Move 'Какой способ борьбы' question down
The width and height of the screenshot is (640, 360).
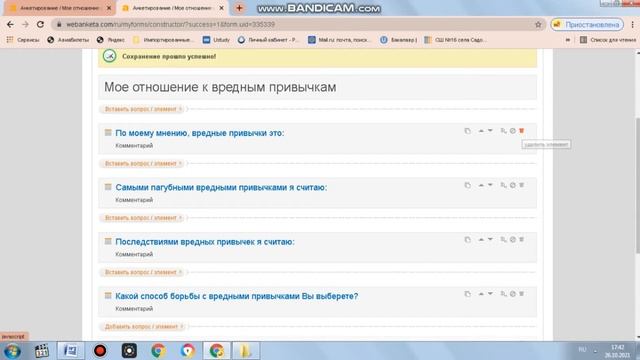pos(490,294)
